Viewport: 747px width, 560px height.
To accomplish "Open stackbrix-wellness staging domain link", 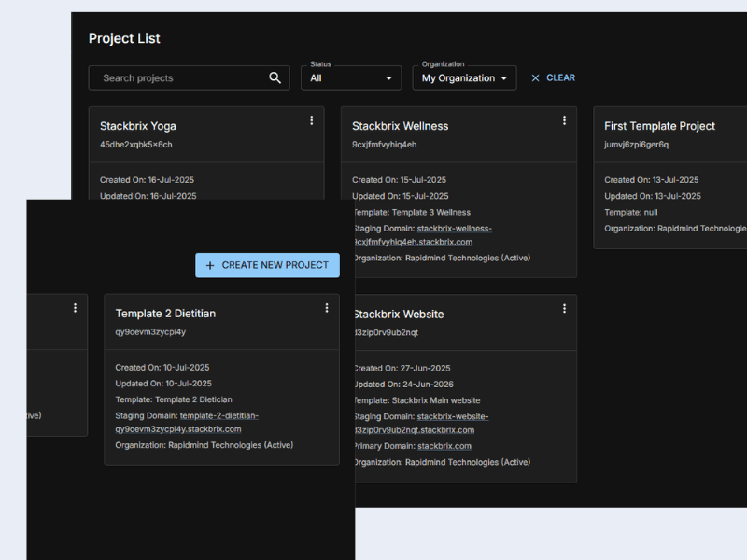I will (422, 235).
